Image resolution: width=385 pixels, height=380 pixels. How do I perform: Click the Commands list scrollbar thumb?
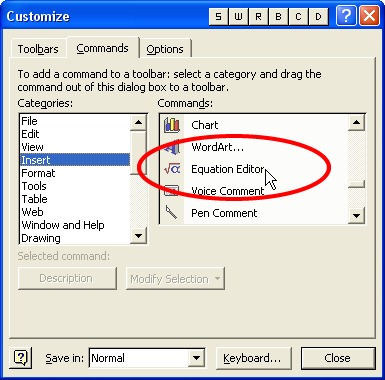point(356,184)
